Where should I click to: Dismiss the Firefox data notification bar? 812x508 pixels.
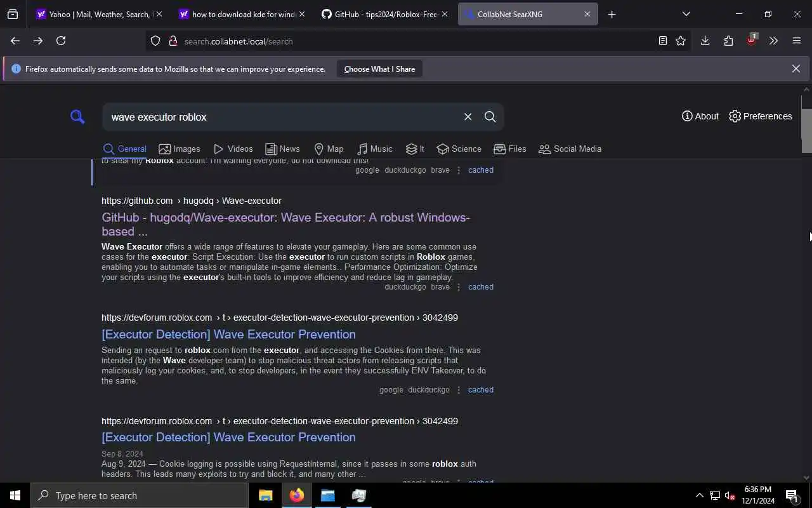tap(796, 69)
